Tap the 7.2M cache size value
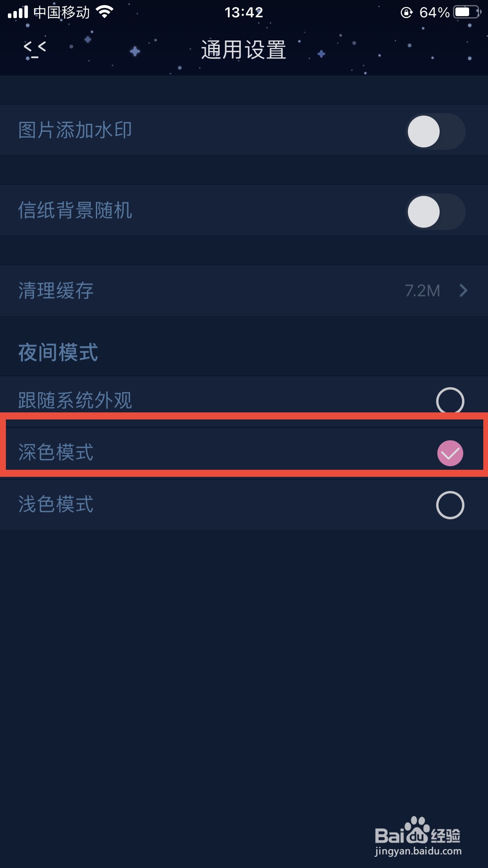The height and width of the screenshot is (868, 488). click(422, 291)
